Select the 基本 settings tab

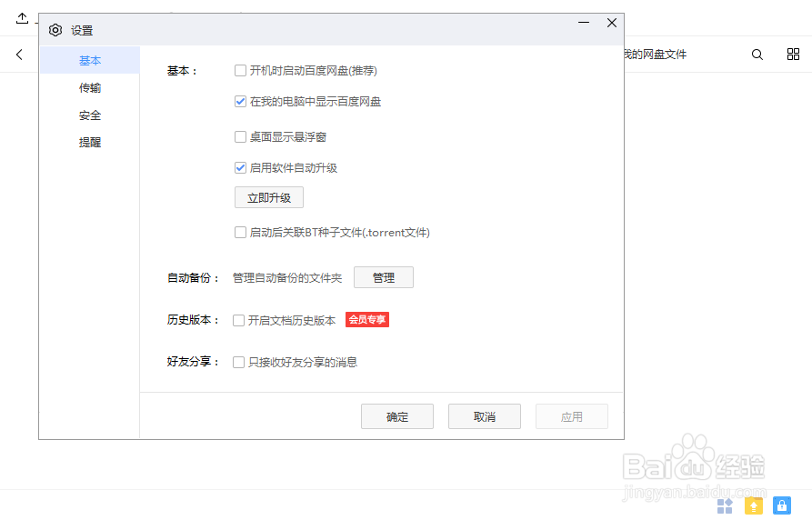click(90, 61)
